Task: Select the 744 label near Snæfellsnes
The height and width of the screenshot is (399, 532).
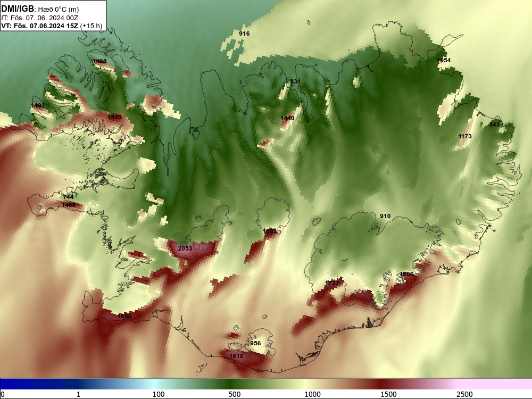Action: pos(68,197)
